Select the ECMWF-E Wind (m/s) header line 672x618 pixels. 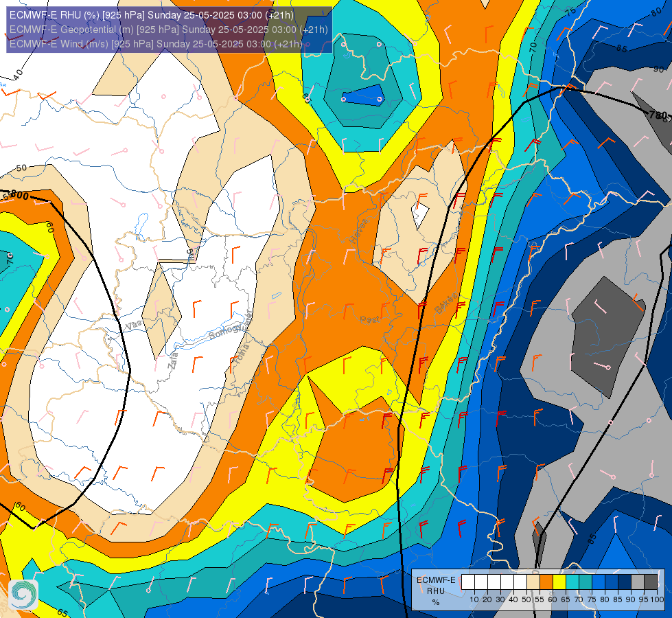point(155,44)
